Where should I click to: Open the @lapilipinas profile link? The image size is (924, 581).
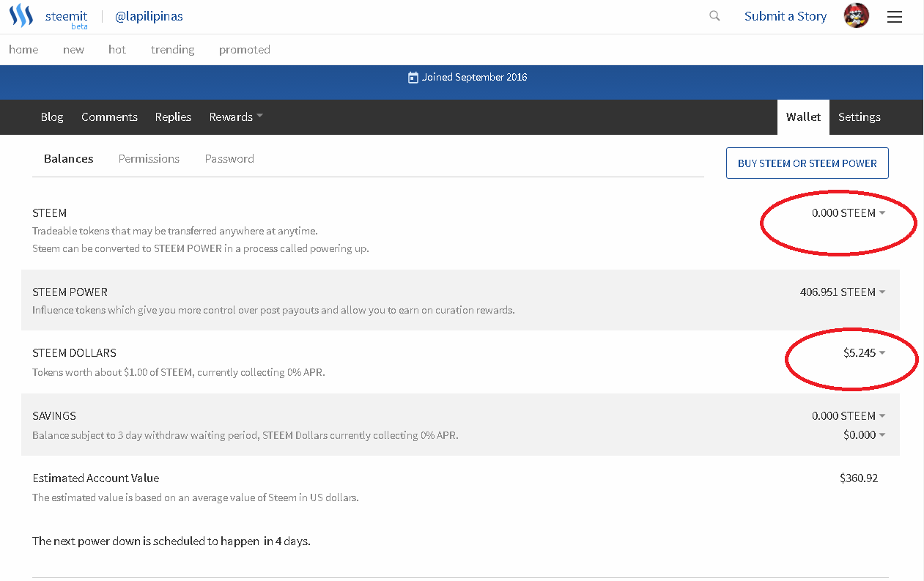pos(149,16)
